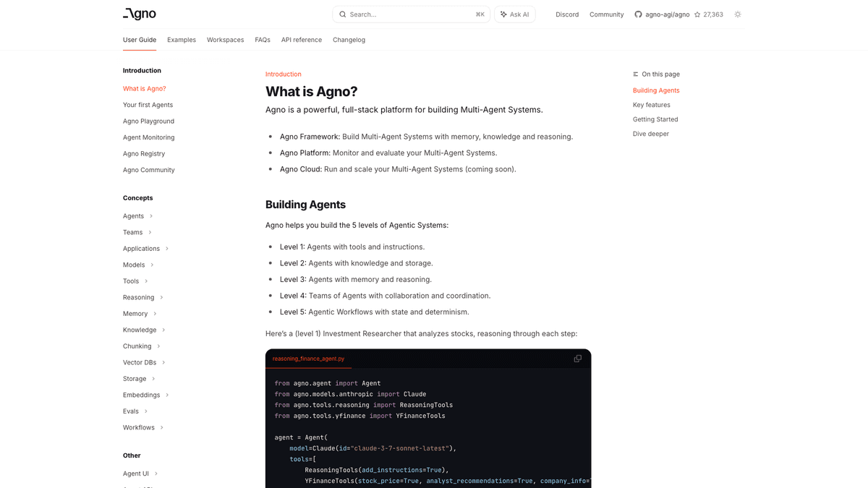This screenshot has width=868, height=488.
Task: Expand the Chunking sidebar chevron
Action: tap(158, 346)
